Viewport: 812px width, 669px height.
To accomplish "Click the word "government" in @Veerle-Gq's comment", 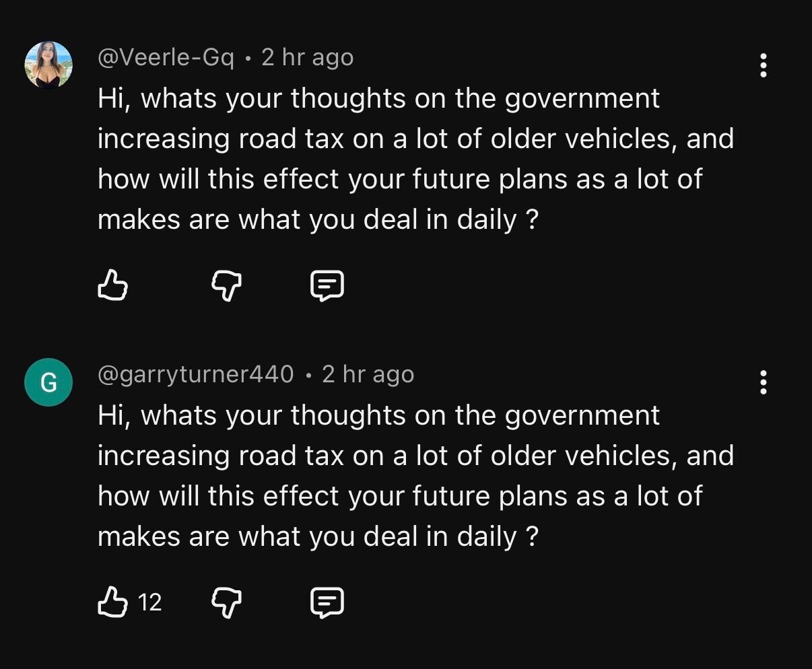I will [582, 99].
